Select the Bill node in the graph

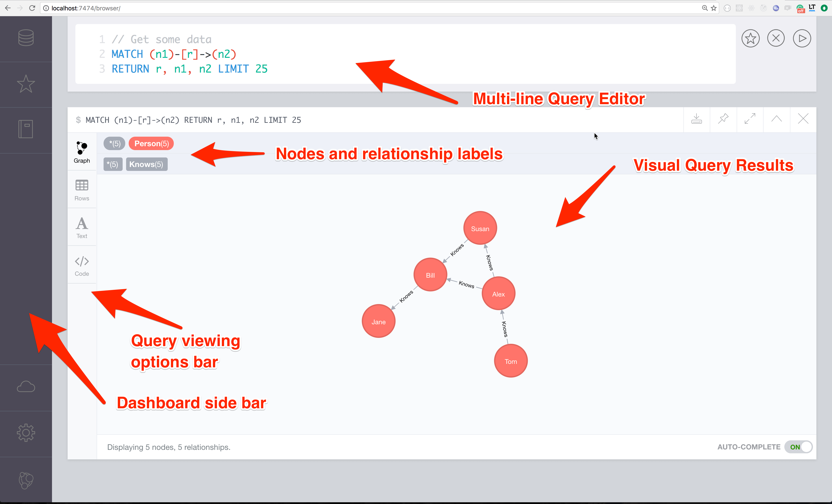coord(431,275)
